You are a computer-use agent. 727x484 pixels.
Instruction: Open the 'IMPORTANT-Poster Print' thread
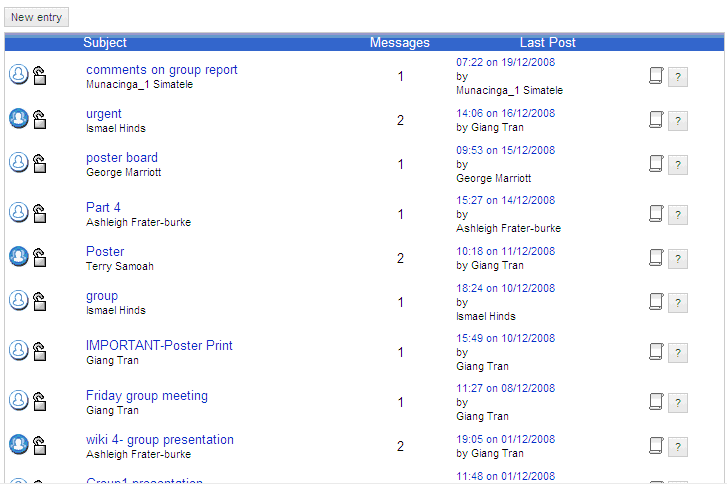pyautogui.click(x=159, y=346)
